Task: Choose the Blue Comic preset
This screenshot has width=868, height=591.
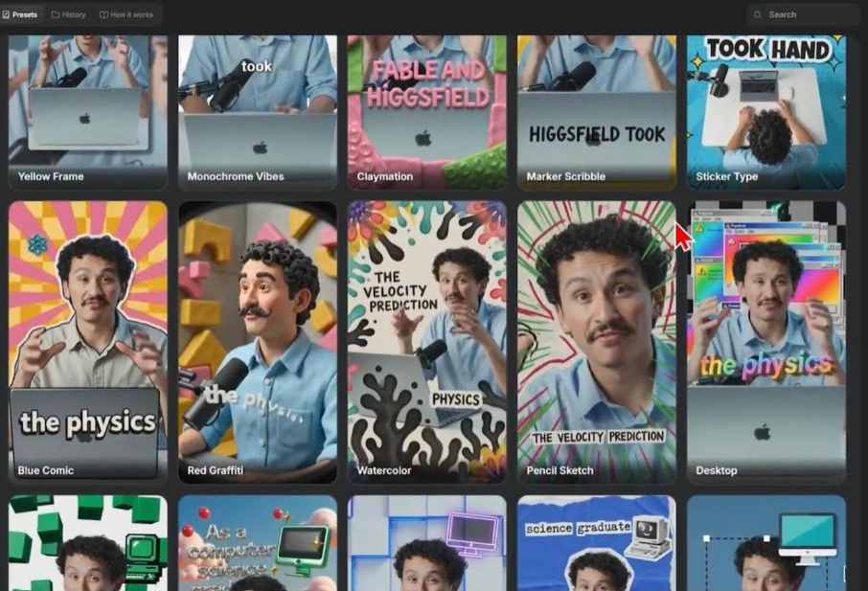Action: (x=87, y=342)
